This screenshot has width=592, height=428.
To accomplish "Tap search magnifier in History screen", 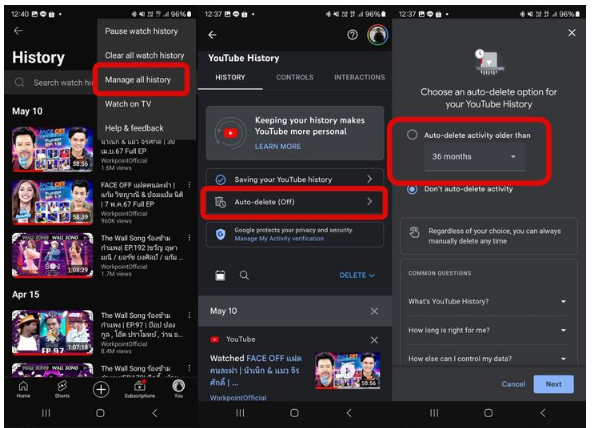I will tap(20, 82).
